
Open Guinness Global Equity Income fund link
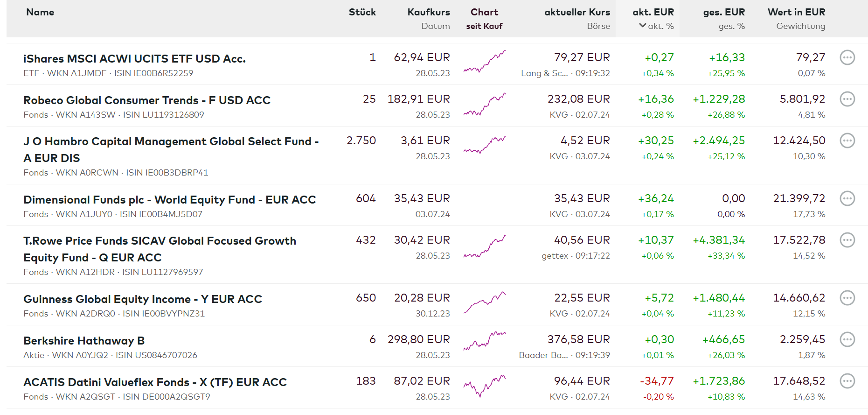click(143, 299)
